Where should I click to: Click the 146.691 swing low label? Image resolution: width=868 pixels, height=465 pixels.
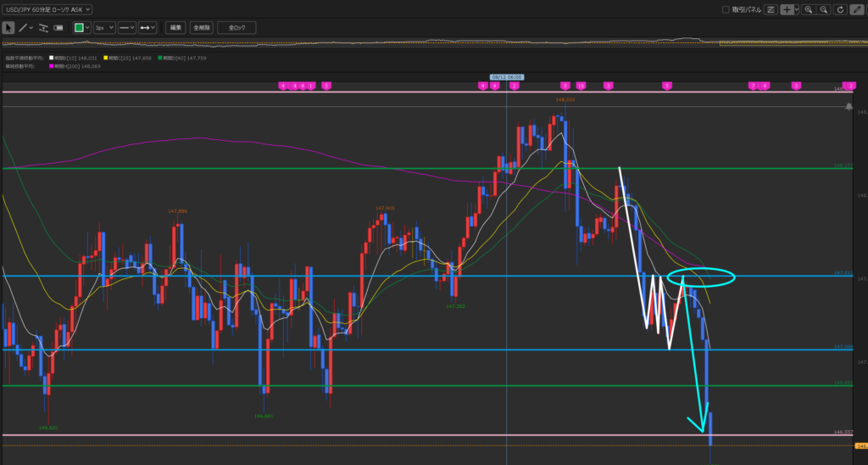(264, 416)
